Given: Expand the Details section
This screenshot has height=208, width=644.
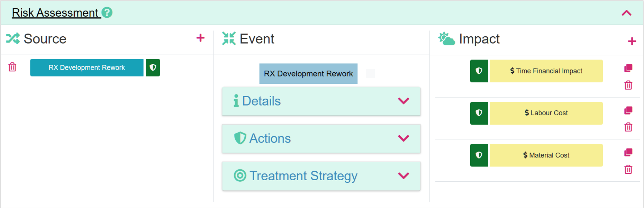Looking at the screenshot, I should pos(403,101).
